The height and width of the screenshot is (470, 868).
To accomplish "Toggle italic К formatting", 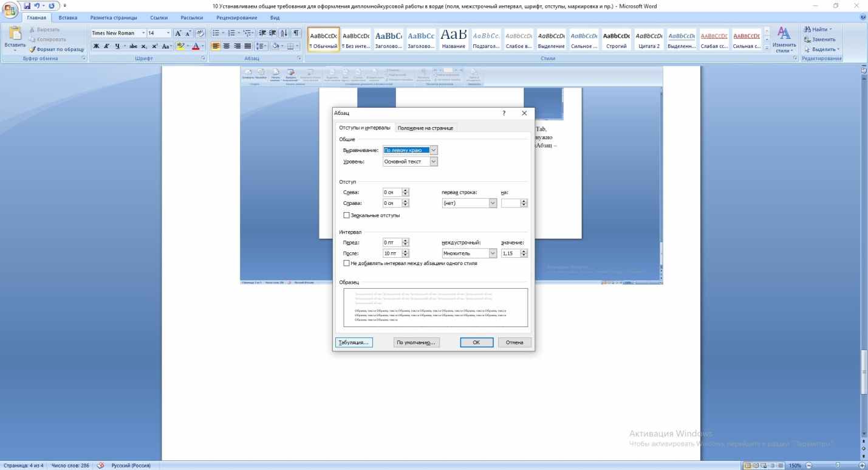I will point(106,46).
